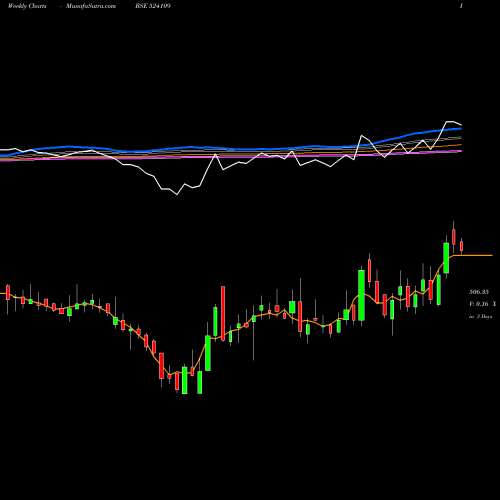The width and height of the screenshot is (500, 500).
Task: Click the lowest point of the white indicator line
Action: (177, 194)
